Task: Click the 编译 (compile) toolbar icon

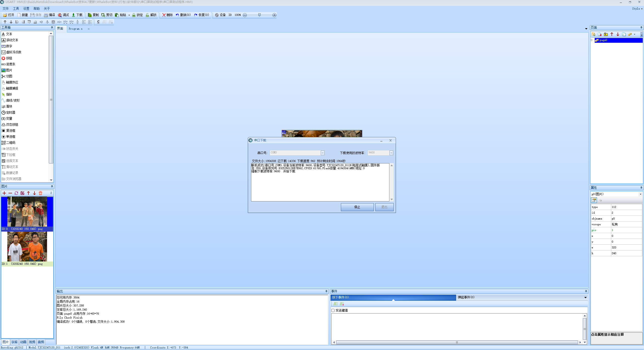Action: point(46,15)
